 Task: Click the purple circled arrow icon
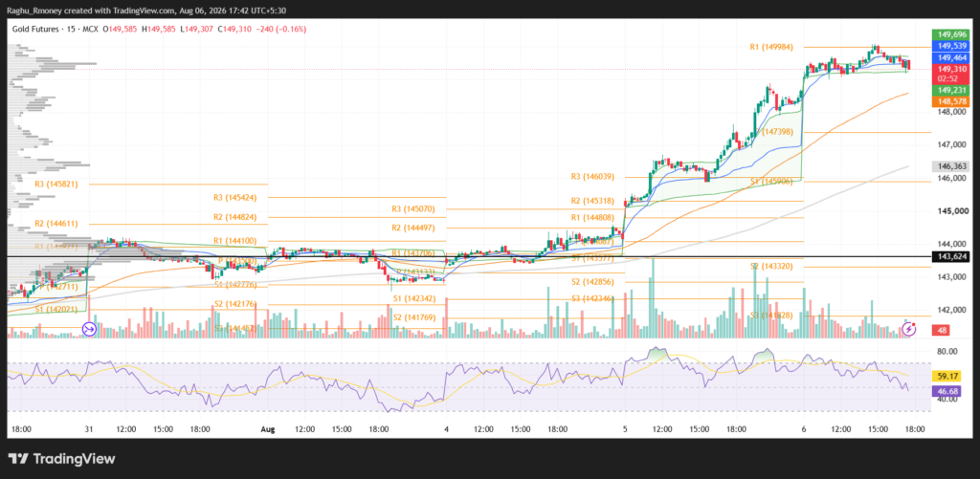[89, 329]
